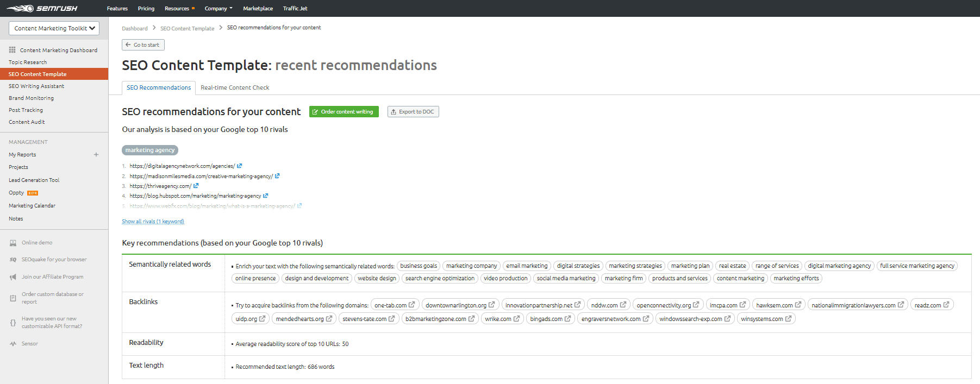Click the plus icon beside My Reports
Image resolution: width=980 pixels, height=384 pixels.
[96, 154]
